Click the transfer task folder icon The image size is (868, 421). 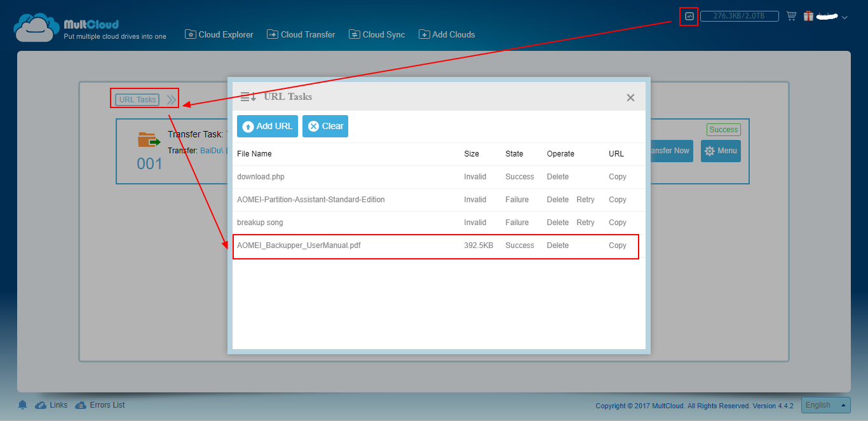pyautogui.click(x=149, y=139)
